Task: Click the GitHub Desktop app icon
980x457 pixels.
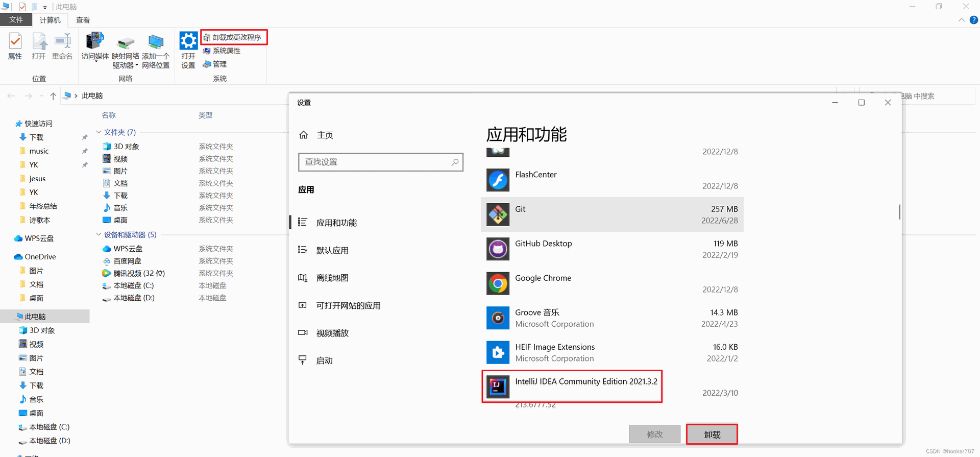Action: [x=498, y=249]
